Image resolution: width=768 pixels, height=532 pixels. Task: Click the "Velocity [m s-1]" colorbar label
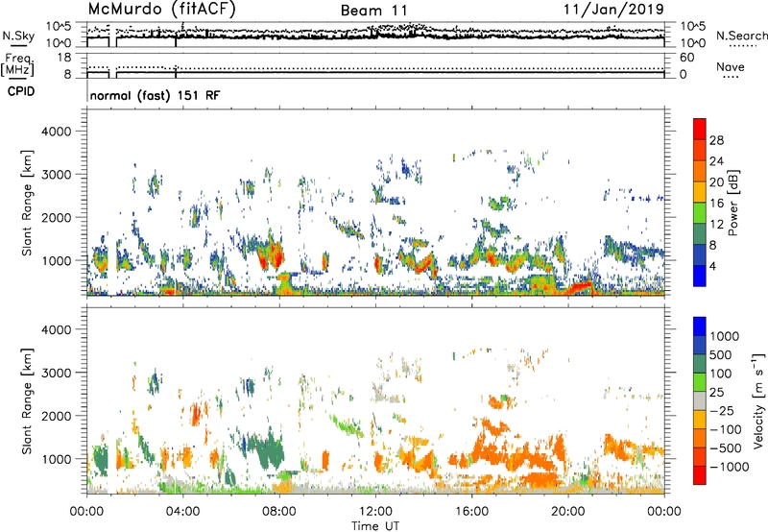point(758,400)
